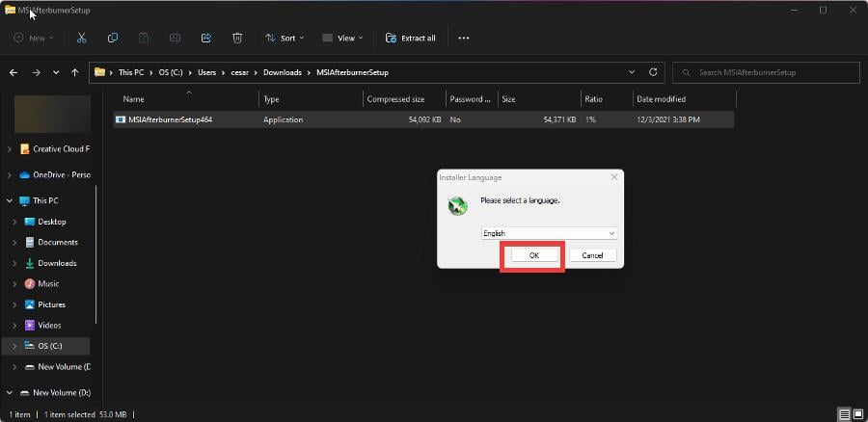Image resolution: width=868 pixels, height=422 pixels.
Task: Open the See more ellipsis menu
Action: (464, 39)
